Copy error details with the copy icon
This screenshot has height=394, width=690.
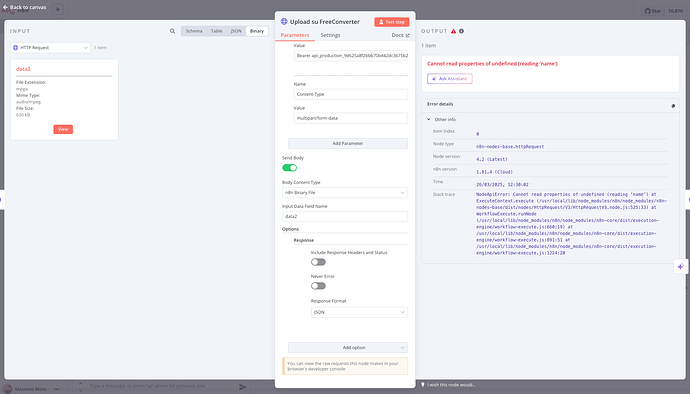(673, 106)
